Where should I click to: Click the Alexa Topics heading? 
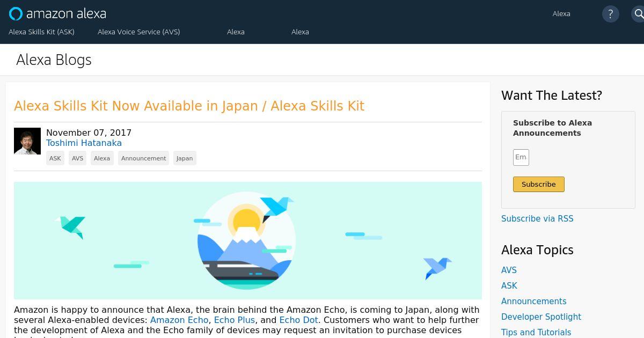[x=537, y=250]
